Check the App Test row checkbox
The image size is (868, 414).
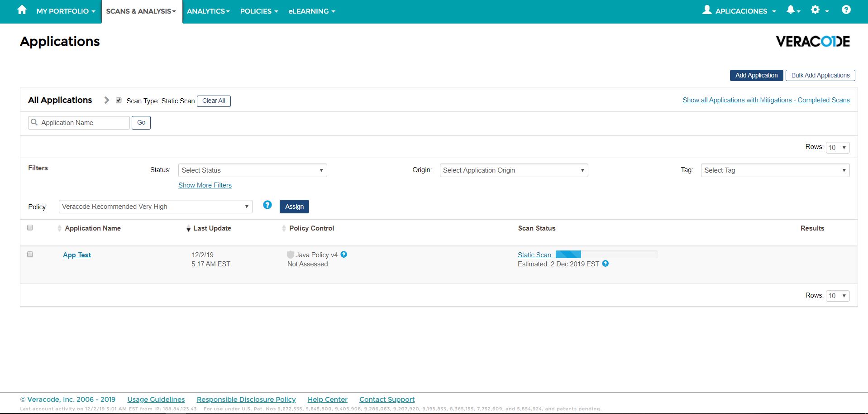tap(30, 254)
